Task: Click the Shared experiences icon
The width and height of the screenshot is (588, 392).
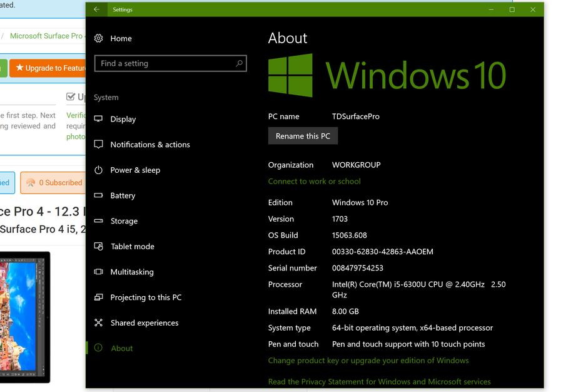Action: pos(98,322)
